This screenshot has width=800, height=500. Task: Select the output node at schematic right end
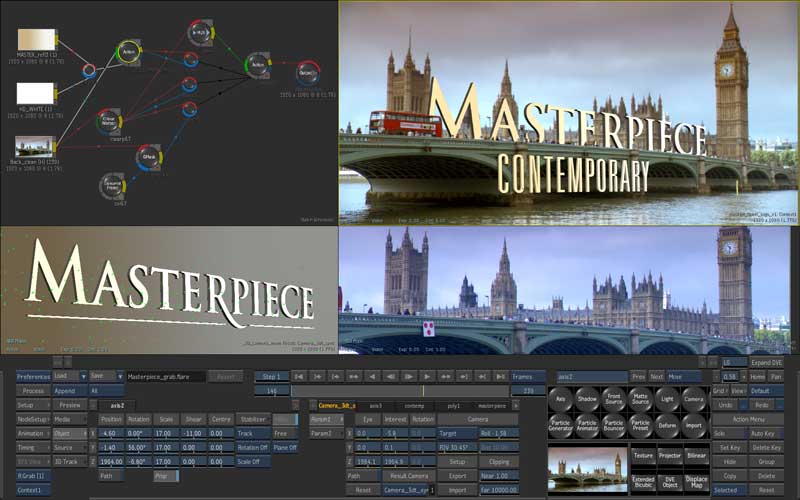click(308, 73)
